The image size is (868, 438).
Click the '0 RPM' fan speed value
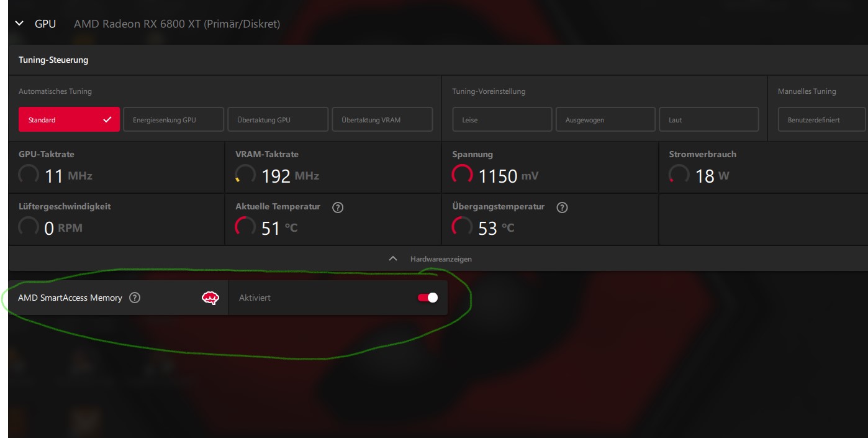tap(63, 228)
